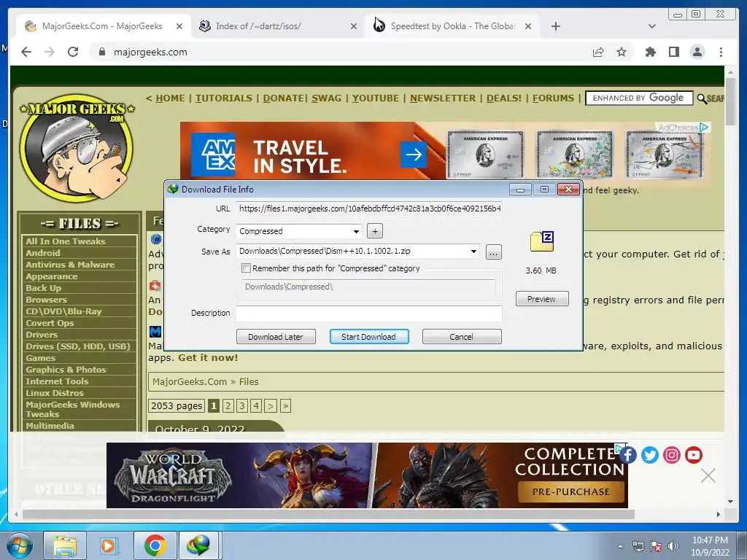Screen dimensions: 747x560
Task: Click the site search magnifier icon
Action: point(702,98)
